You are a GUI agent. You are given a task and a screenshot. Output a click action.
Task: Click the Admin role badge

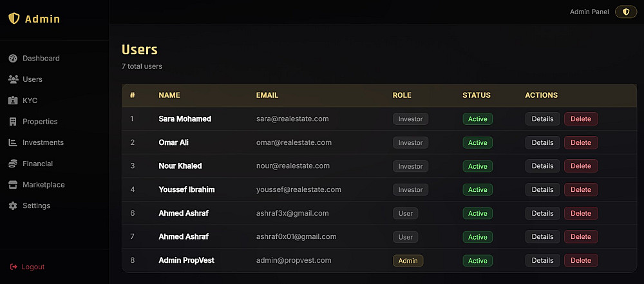point(408,260)
